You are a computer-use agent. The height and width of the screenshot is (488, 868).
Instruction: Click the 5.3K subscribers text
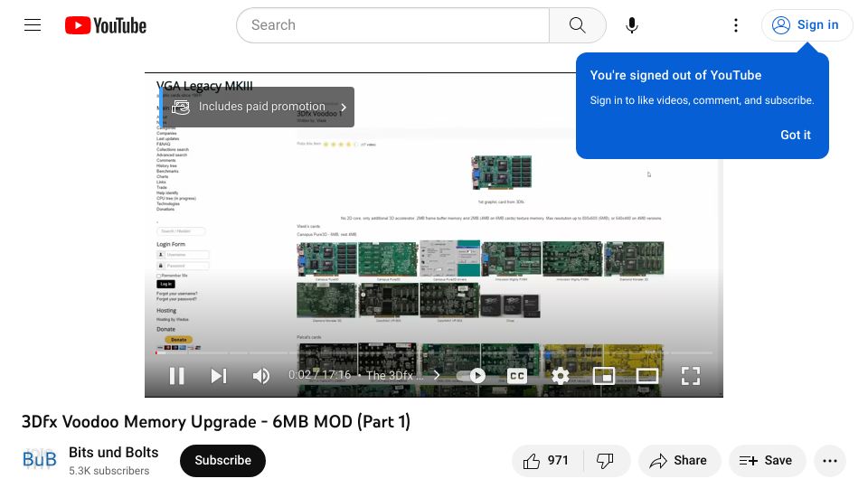(x=109, y=471)
